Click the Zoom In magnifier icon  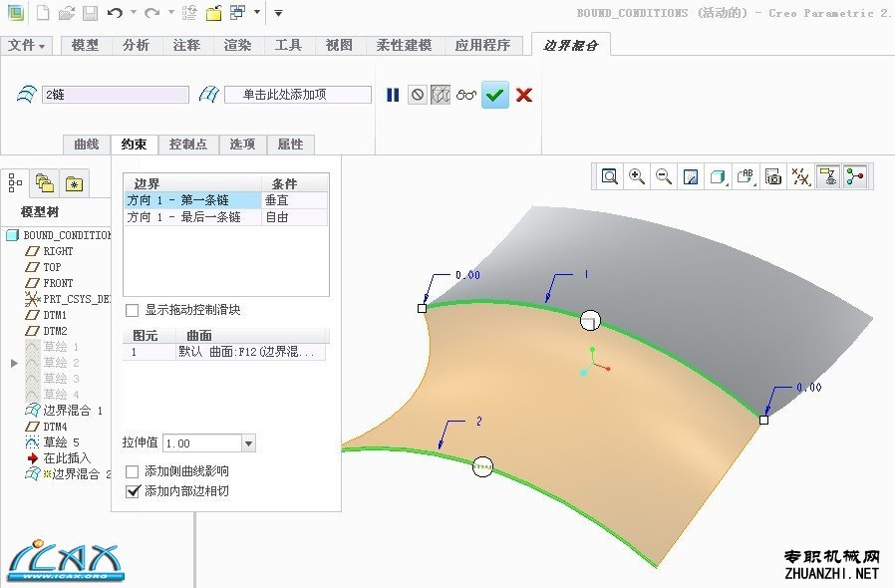[637, 176]
